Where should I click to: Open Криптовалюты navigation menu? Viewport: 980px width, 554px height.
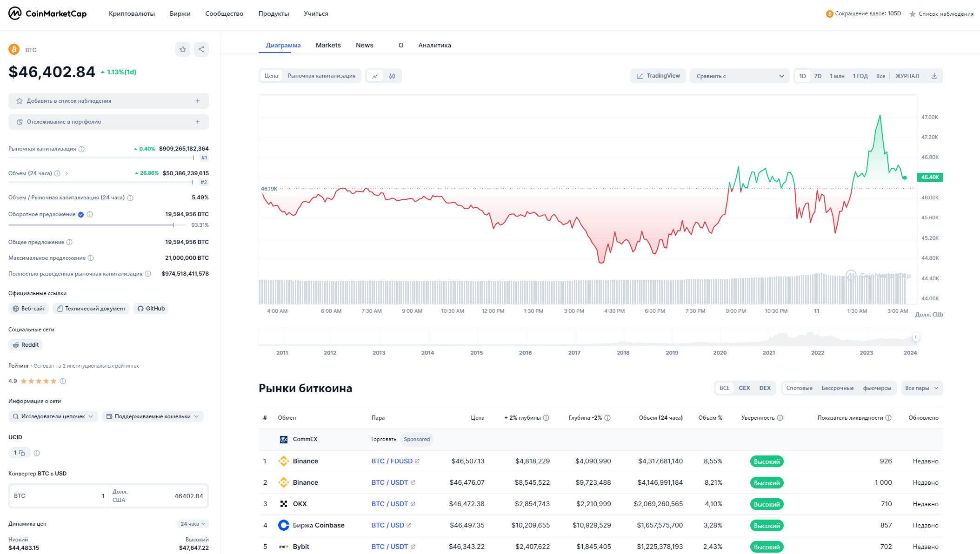point(132,13)
